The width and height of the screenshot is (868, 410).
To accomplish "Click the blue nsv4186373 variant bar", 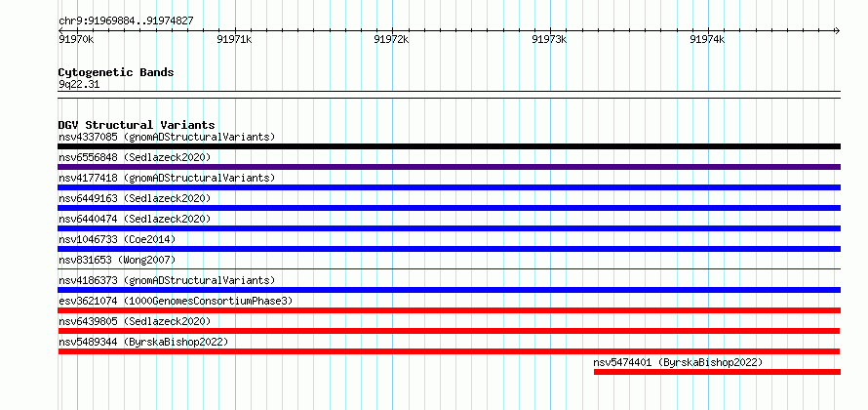I will [449, 290].
